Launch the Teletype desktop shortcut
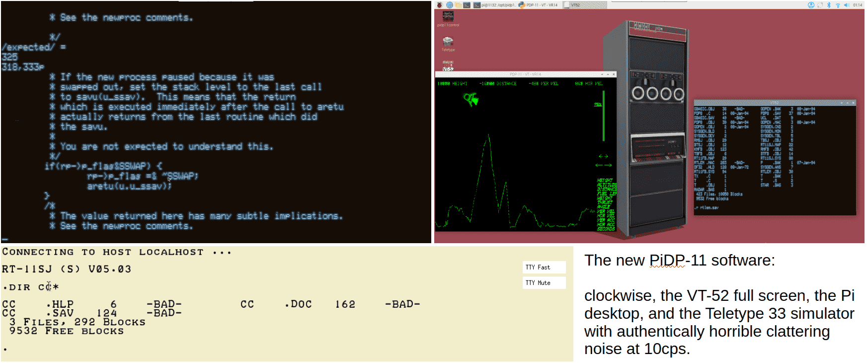The width and height of the screenshot is (868, 363). click(448, 42)
